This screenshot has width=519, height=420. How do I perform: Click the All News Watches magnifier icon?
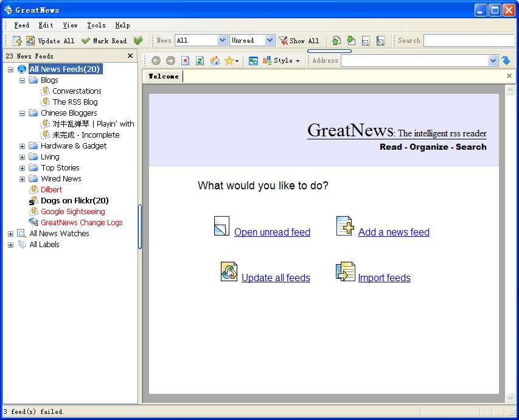22,234
